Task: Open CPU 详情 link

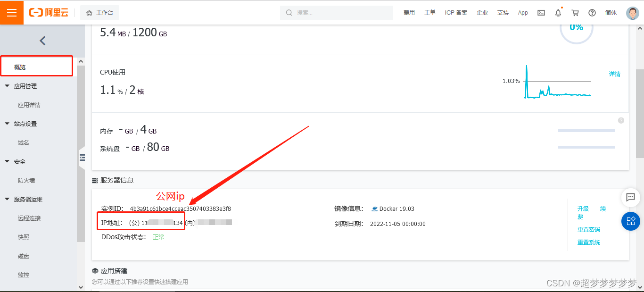Action: point(615,74)
